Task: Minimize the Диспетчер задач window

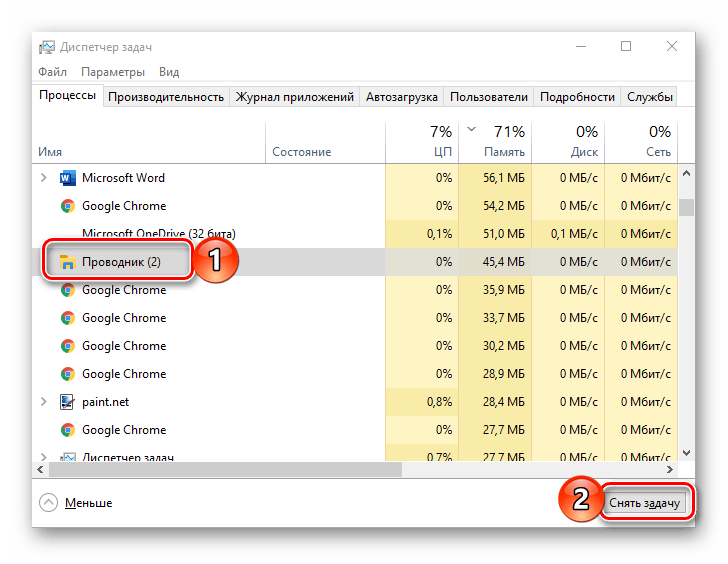Action: point(581,46)
